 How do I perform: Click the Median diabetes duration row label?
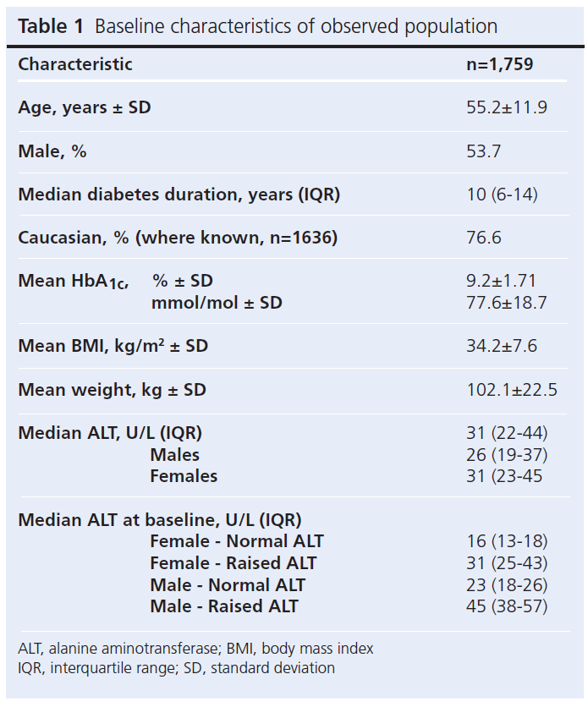179,195
